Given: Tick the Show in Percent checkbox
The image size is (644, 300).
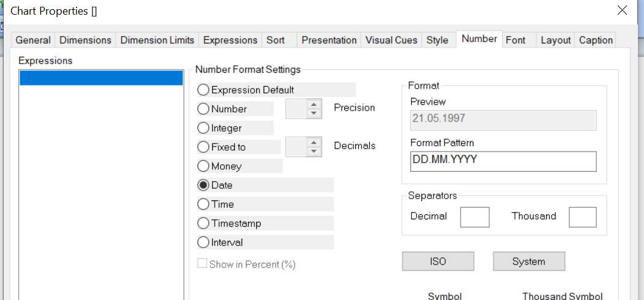Looking at the screenshot, I should [x=202, y=264].
